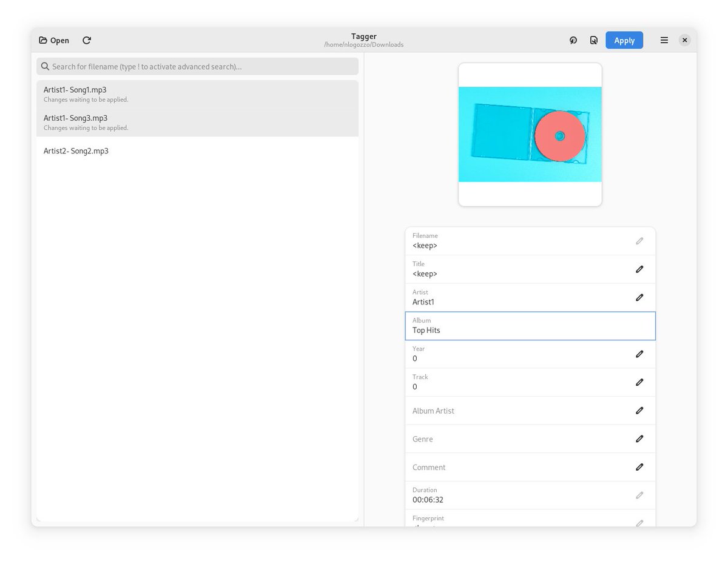Image resolution: width=728 pixels, height=561 pixels.
Task: Edit the Album Artist field via pencil
Action: [639, 411]
